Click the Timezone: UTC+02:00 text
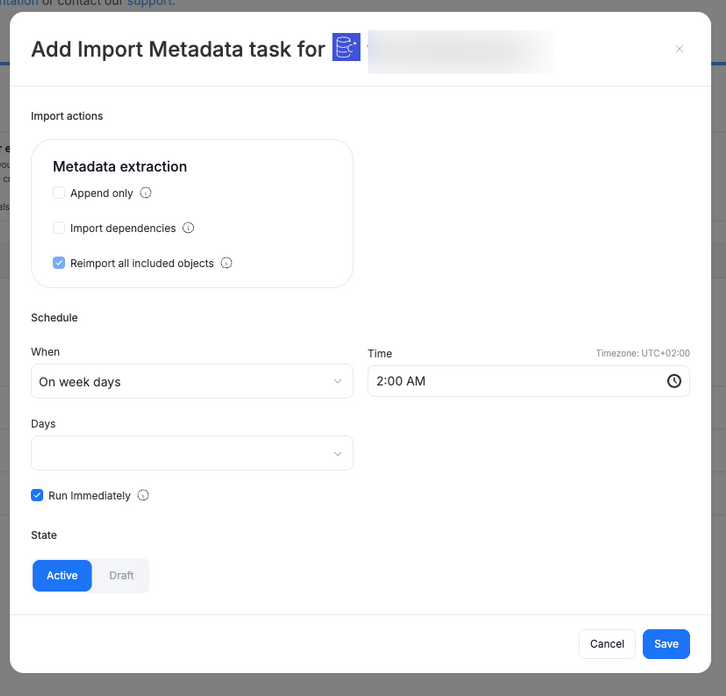The width and height of the screenshot is (726, 696). pos(643,353)
